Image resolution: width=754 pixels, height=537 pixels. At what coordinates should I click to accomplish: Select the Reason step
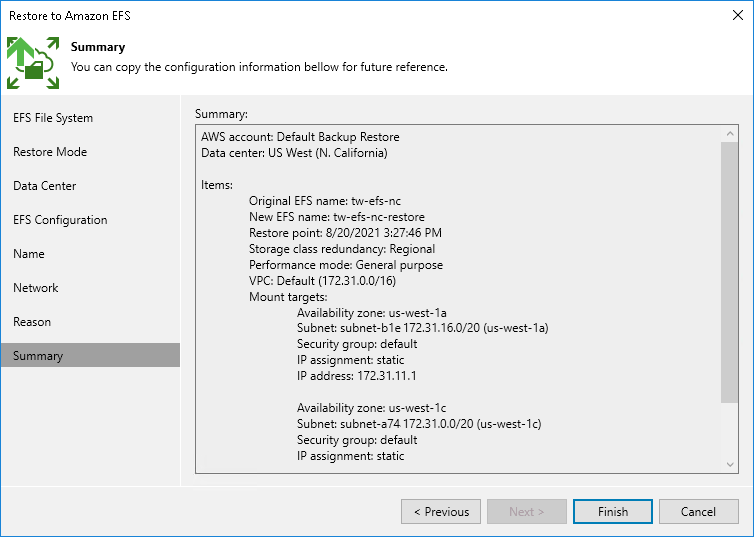click(x=32, y=322)
